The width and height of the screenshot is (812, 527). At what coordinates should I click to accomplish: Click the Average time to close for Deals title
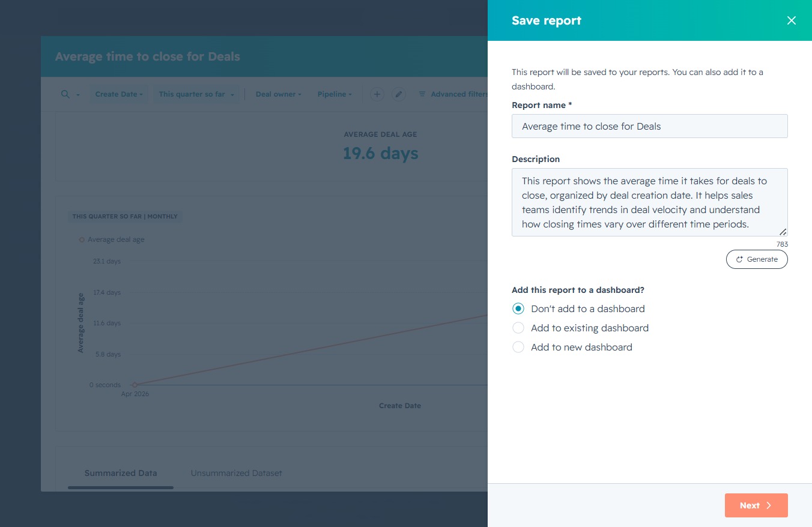147,57
